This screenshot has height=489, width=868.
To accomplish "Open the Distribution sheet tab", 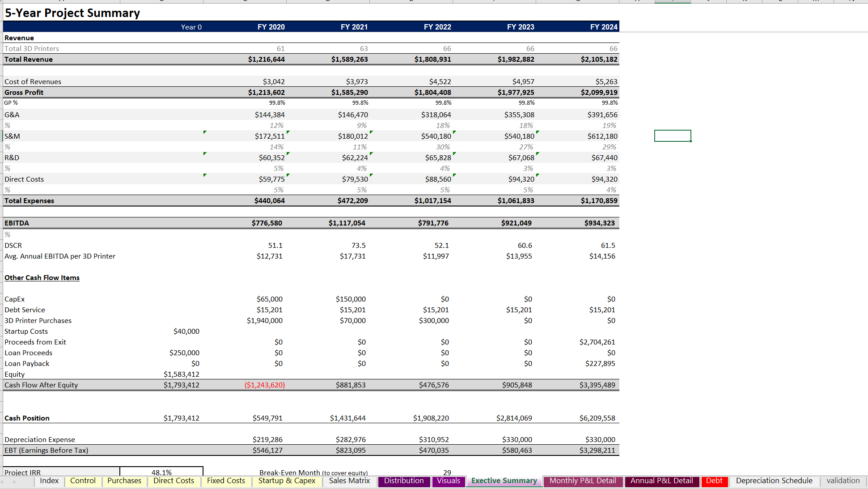I will pos(404,481).
